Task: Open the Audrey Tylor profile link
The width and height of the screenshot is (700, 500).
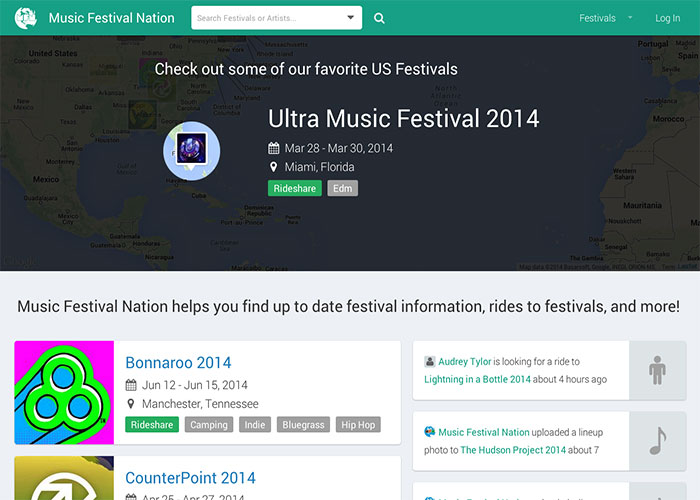Action: pos(465,362)
